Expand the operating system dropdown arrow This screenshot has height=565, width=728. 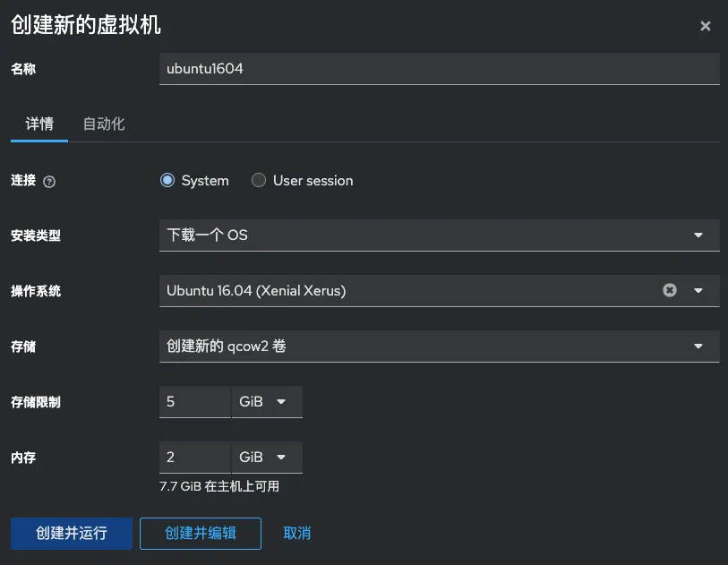point(698,290)
